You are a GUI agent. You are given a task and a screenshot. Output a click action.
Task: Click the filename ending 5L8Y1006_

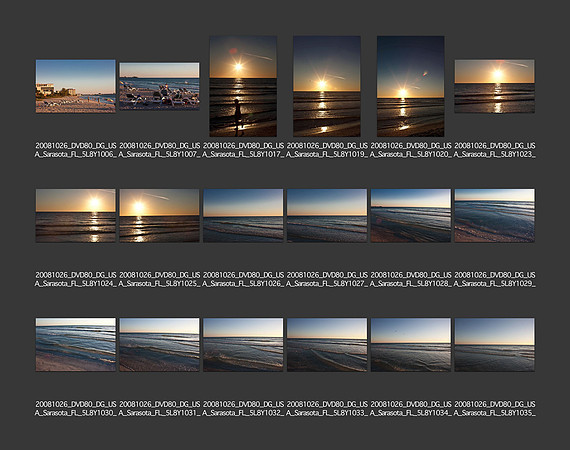[76, 150]
